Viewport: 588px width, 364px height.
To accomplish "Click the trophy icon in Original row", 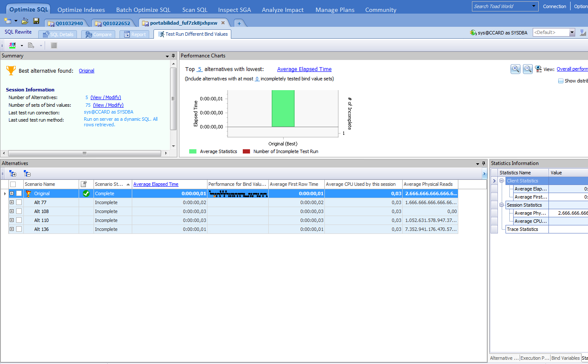I will click(x=29, y=193).
